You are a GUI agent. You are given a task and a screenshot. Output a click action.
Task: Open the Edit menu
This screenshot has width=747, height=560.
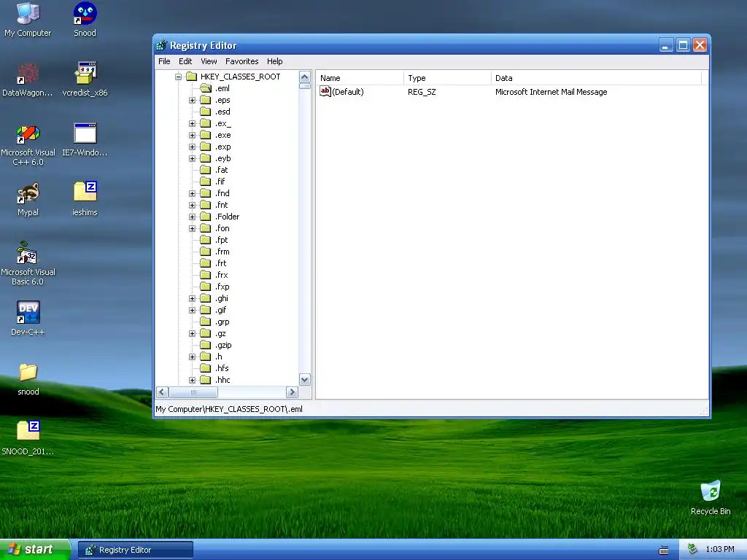coord(185,61)
